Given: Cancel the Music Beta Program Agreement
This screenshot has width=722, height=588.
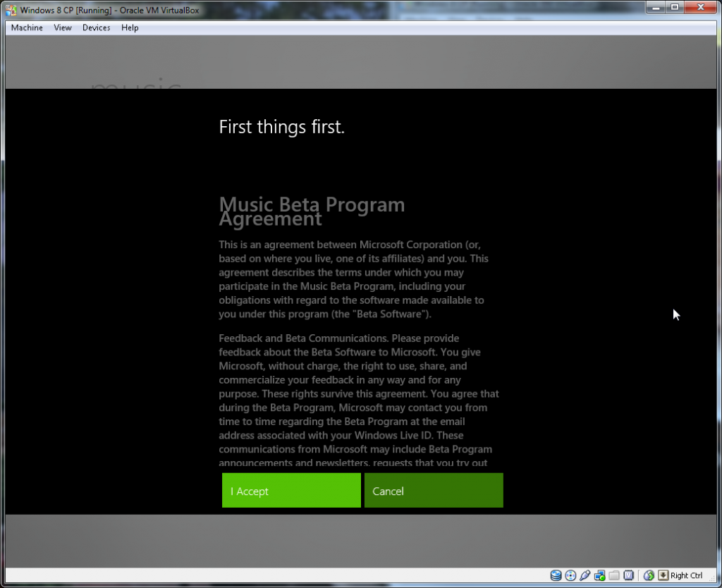Looking at the screenshot, I should (x=433, y=490).
